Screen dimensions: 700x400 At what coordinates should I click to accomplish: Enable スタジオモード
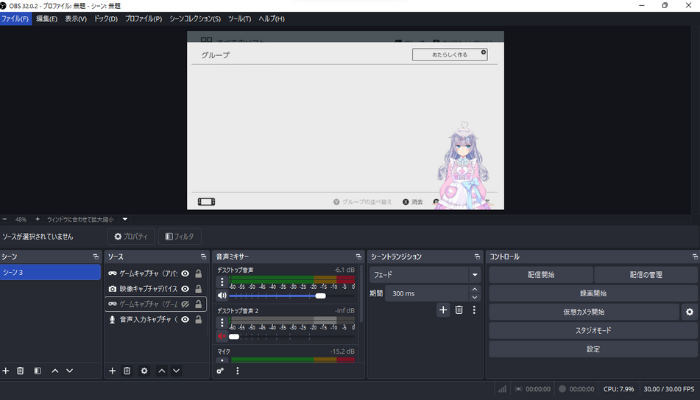click(593, 330)
